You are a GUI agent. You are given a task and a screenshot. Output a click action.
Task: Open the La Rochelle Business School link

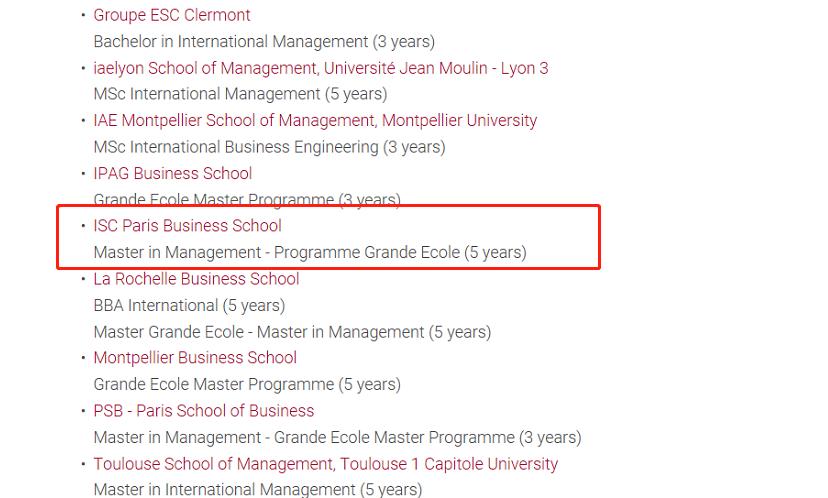coord(196,279)
